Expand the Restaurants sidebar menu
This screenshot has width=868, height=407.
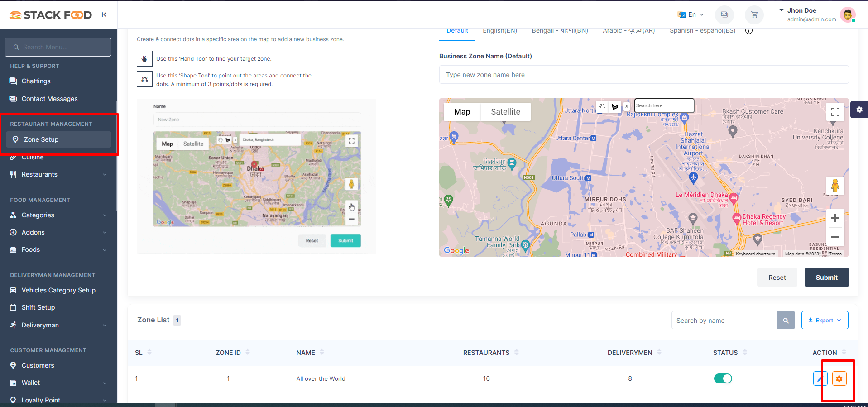tap(58, 174)
